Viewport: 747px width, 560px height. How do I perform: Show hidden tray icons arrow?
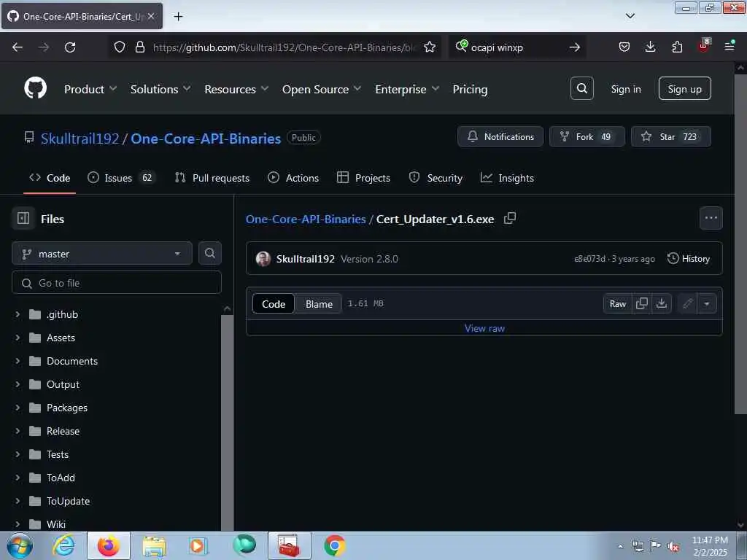(620, 546)
